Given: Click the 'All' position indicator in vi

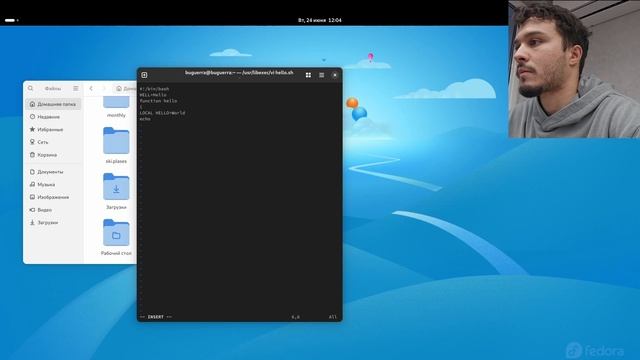Looking at the screenshot, I should pos(333,317).
